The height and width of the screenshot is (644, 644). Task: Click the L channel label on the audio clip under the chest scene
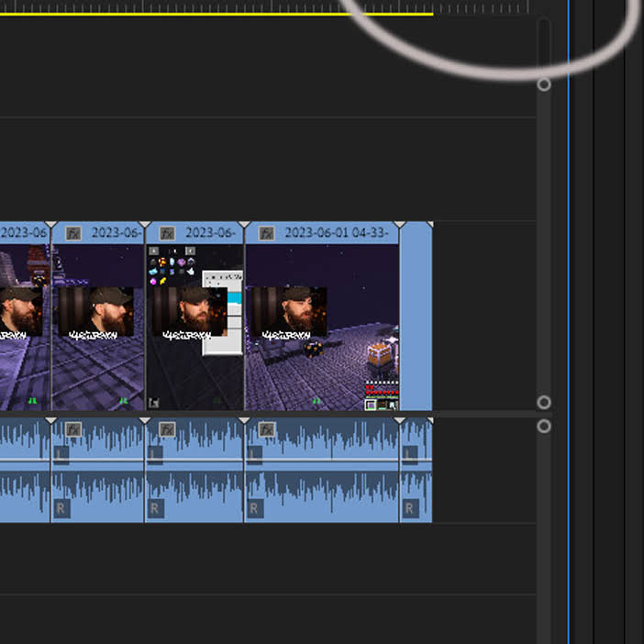click(x=255, y=455)
